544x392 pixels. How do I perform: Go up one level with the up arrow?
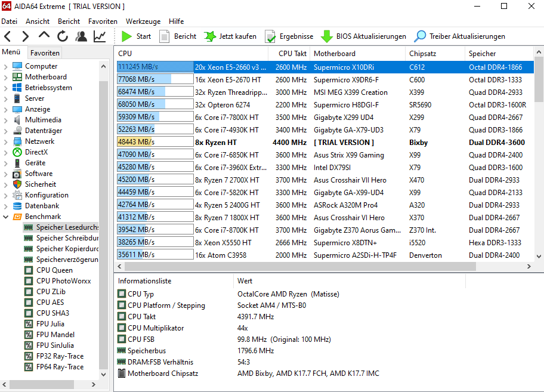pyautogui.click(x=44, y=35)
